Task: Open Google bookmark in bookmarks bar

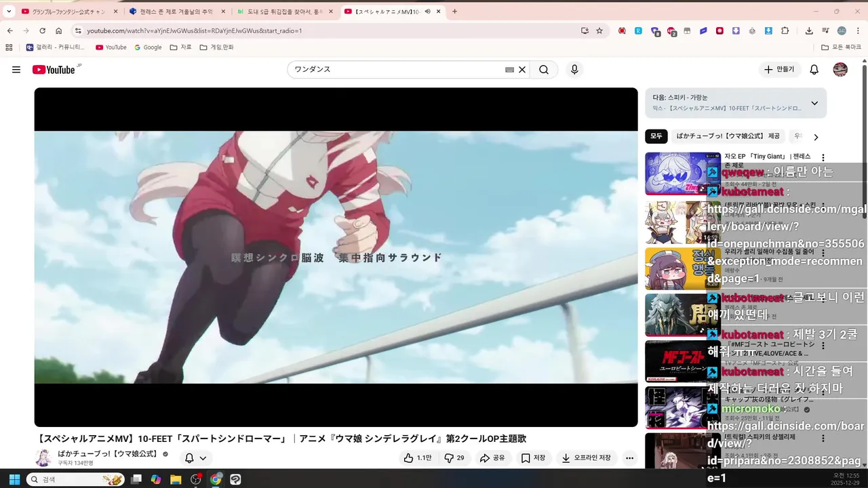Action: click(148, 47)
